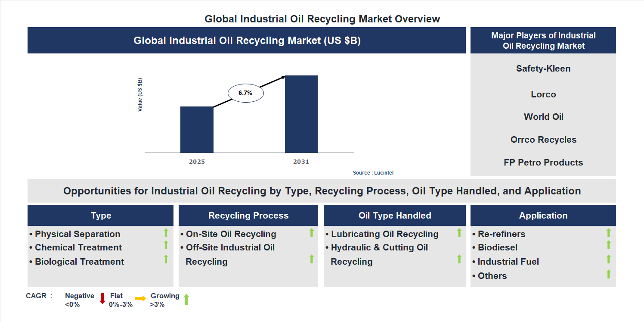Select the up arrow next to Industrial Fuel
The image size is (644, 322).
click(x=608, y=259)
